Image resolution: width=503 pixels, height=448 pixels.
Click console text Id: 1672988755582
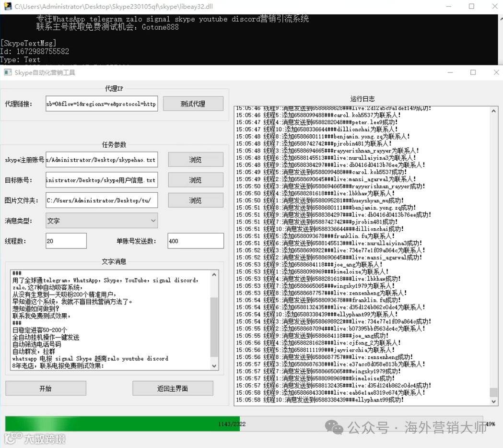click(x=35, y=51)
